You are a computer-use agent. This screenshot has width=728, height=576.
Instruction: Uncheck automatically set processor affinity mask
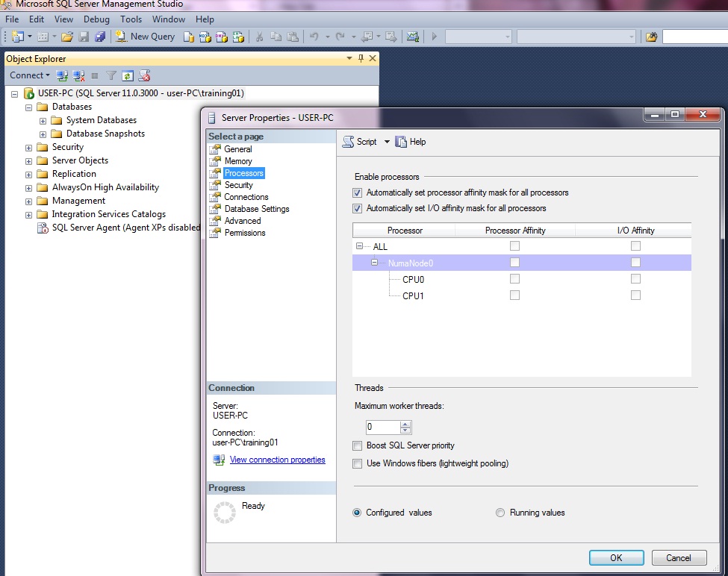pyautogui.click(x=357, y=192)
